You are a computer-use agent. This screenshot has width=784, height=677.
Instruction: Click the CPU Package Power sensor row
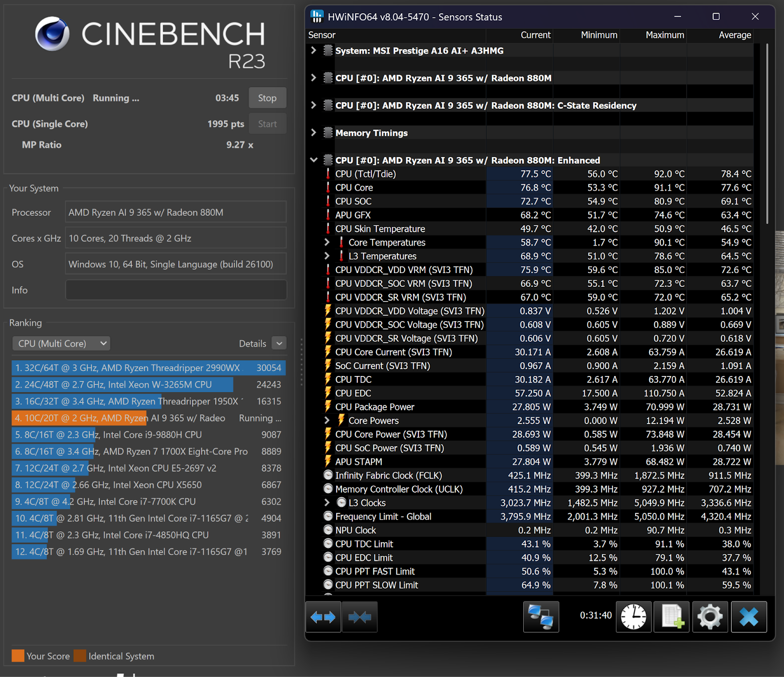click(538, 407)
